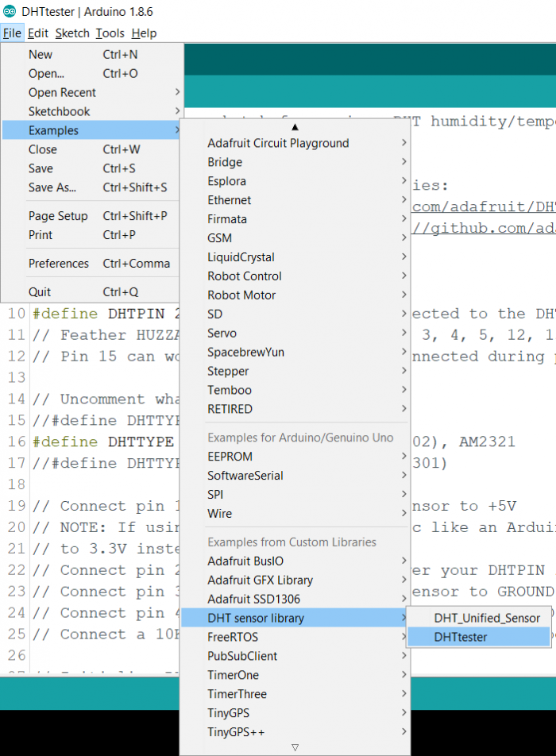Open EEPROM examples submenu
This screenshot has width=556, height=756.
[295, 456]
